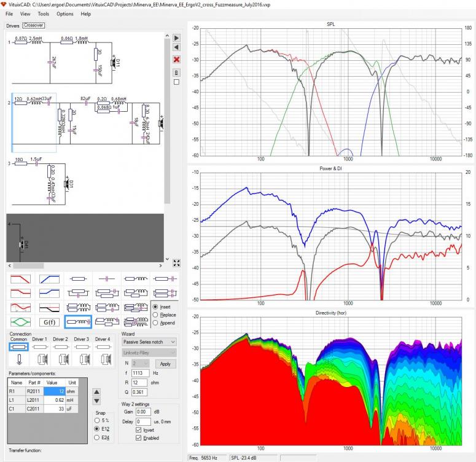Switch to the Drivers tab
Image resolution: width=476 pixels, height=462 pixels.
point(13,26)
